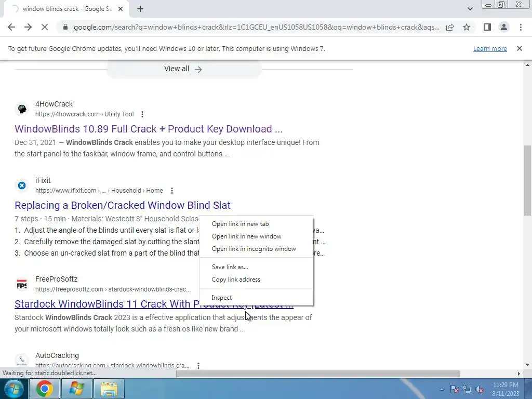Open Replacing a Broken/Cracked Window Blind Slat
The image size is (532, 399).
[123, 205]
